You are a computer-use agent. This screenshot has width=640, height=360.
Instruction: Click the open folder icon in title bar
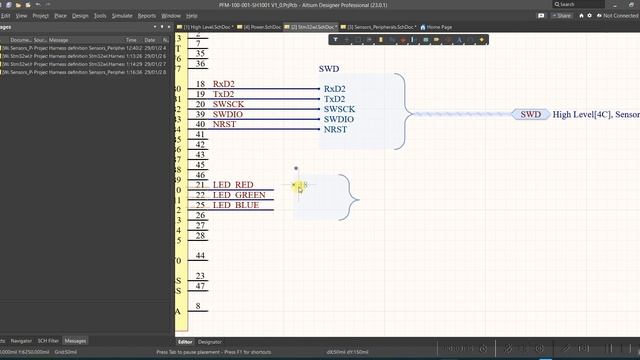18,5
